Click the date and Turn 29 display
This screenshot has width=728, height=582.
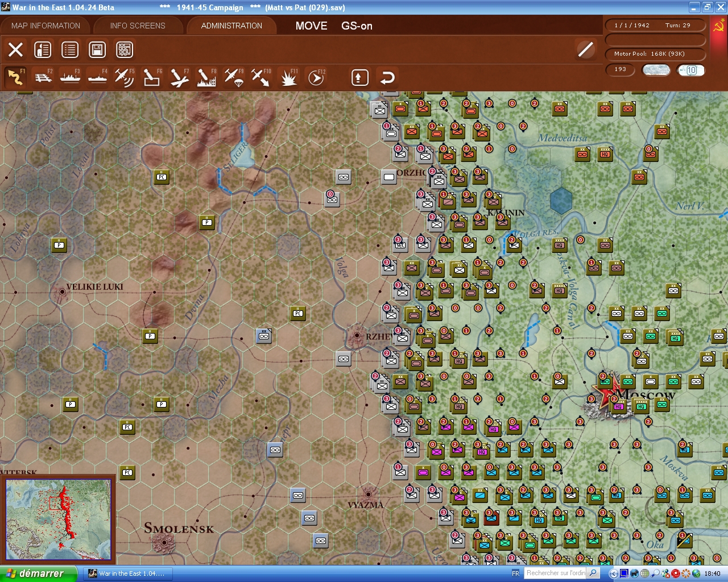coord(655,25)
